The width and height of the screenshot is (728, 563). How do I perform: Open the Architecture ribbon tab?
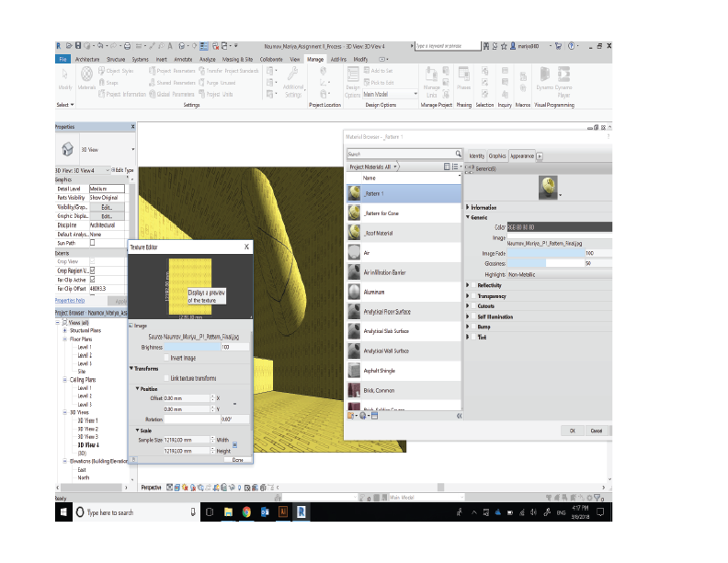tap(87, 60)
